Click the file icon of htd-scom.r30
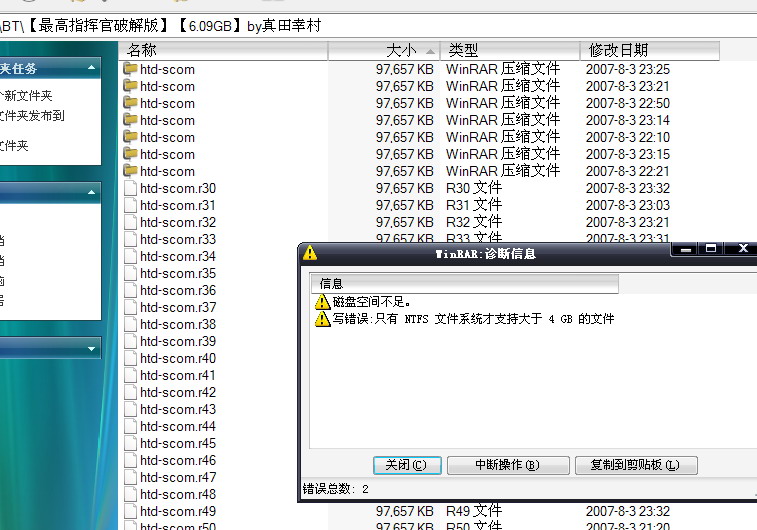This screenshot has height=530, width=757. tap(130, 188)
